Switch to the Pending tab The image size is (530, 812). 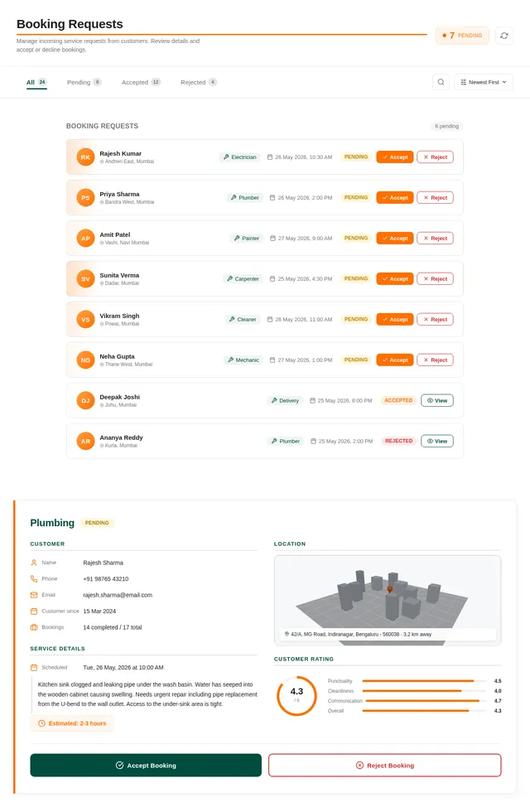84,82
